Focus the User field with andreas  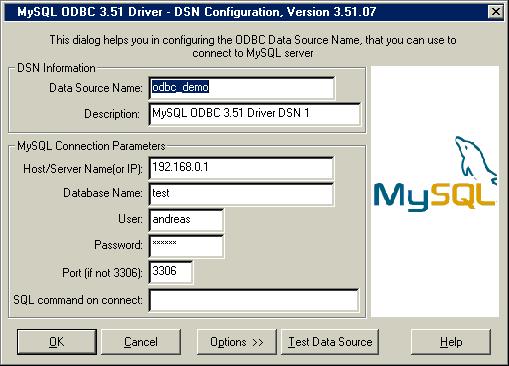point(186,220)
